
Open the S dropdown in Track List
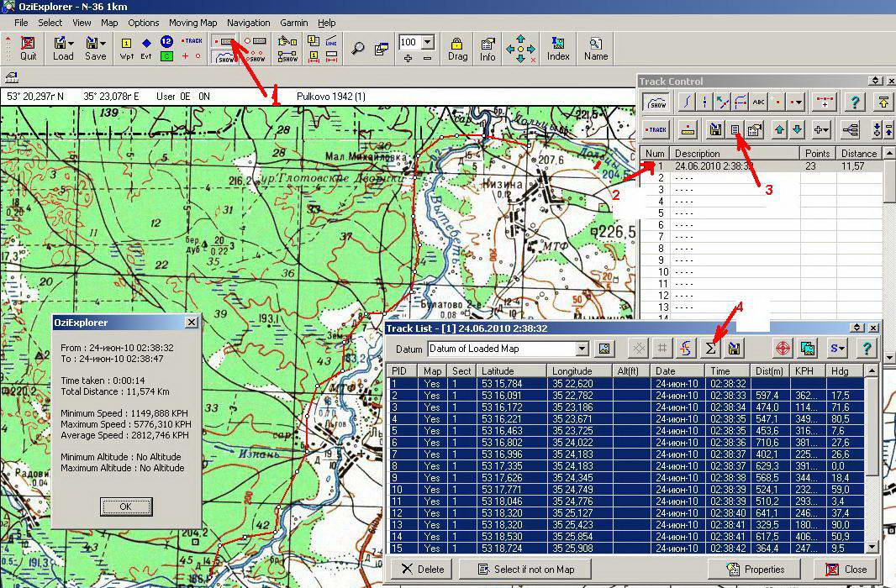click(838, 349)
